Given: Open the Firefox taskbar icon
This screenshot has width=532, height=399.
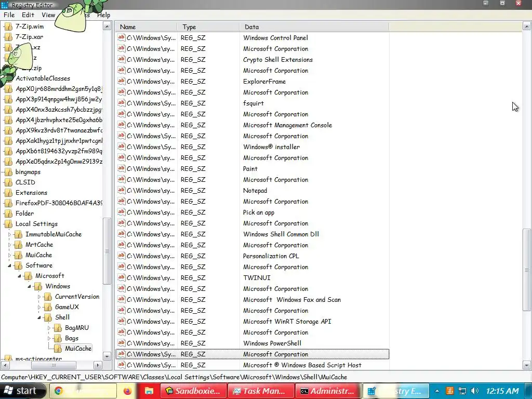Looking at the screenshot, I should coord(127,391).
